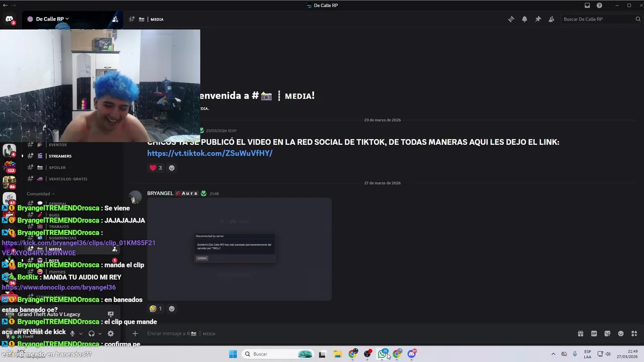644x362 pixels.
Task: Open BRYANGEL's avatar in the message
Action: 135,197
